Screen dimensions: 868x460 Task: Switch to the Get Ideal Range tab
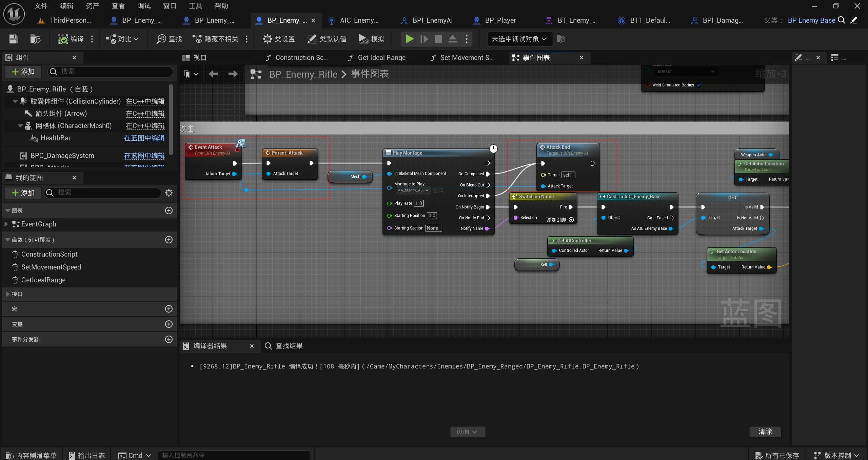click(x=381, y=58)
